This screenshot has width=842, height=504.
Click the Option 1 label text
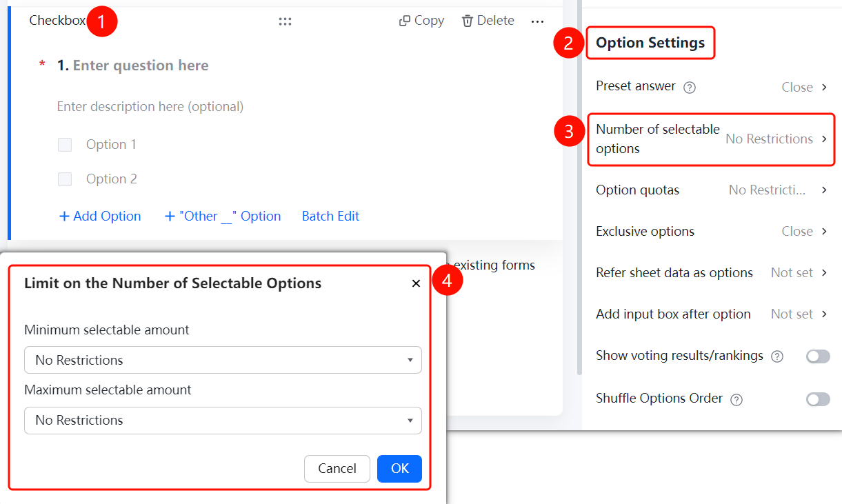click(111, 145)
